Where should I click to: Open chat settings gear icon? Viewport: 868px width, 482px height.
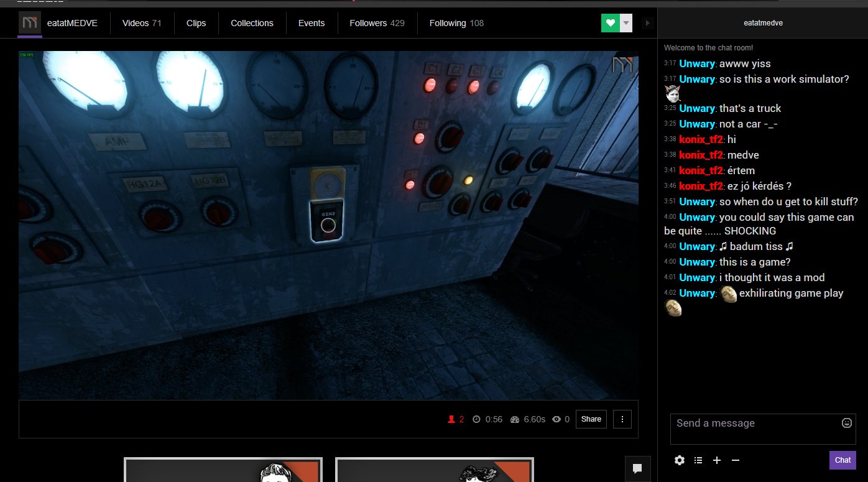click(680, 460)
